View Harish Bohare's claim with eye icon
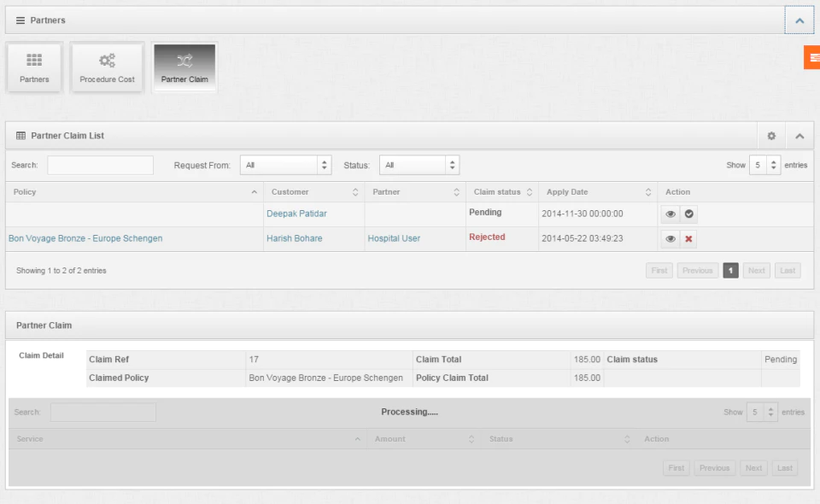820x504 pixels. [671, 239]
